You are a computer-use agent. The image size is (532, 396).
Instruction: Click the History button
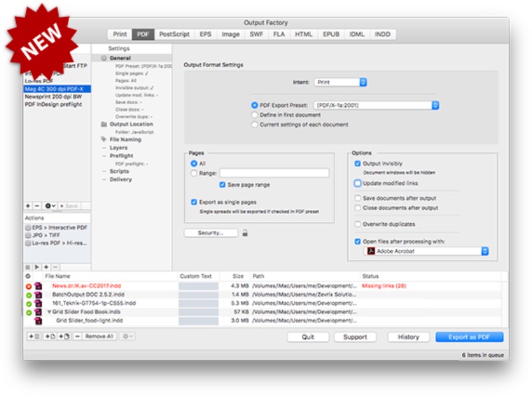[408, 337]
